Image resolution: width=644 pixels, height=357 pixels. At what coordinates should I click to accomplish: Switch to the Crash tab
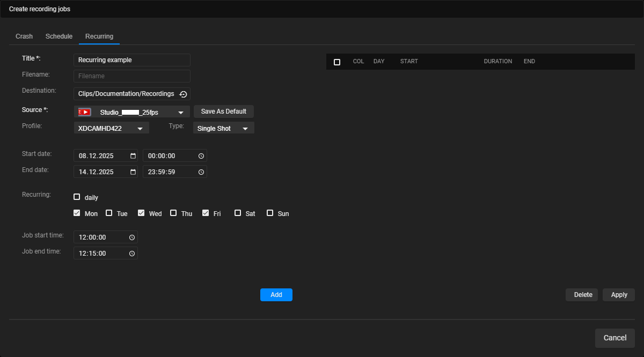(x=24, y=36)
